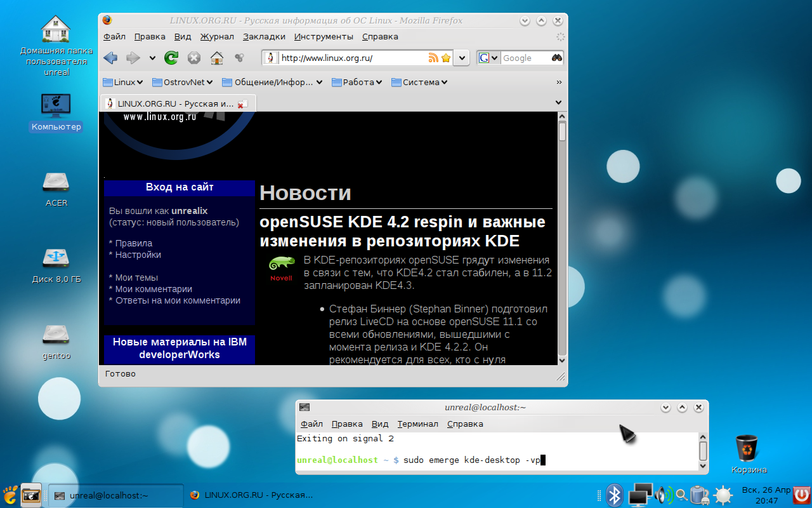Click the Firefox scrollbar up arrow

tap(562, 117)
